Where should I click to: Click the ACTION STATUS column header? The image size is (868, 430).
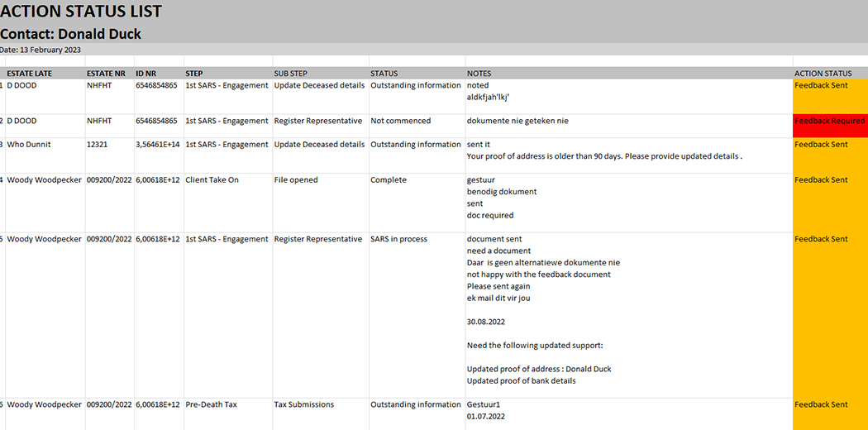click(823, 74)
